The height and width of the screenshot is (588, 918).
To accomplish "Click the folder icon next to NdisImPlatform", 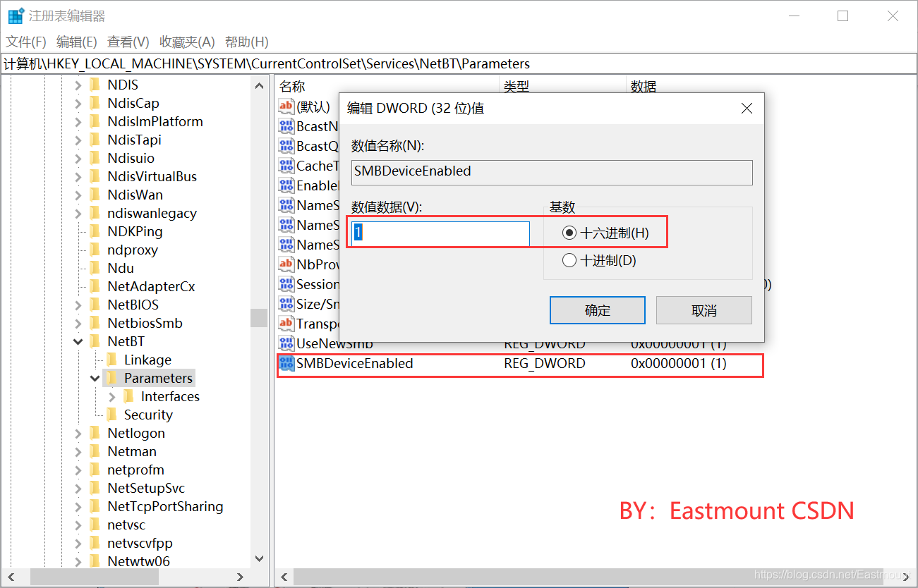I will point(95,121).
